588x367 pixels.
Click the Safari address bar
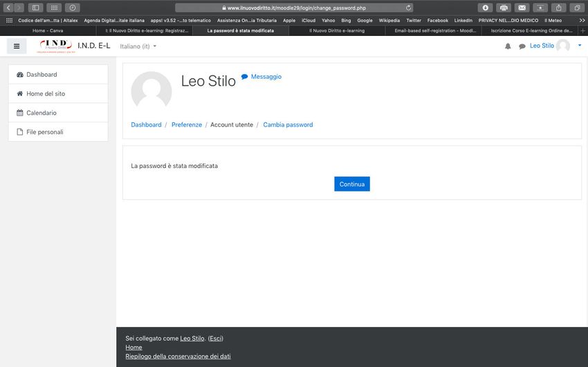(294, 8)
